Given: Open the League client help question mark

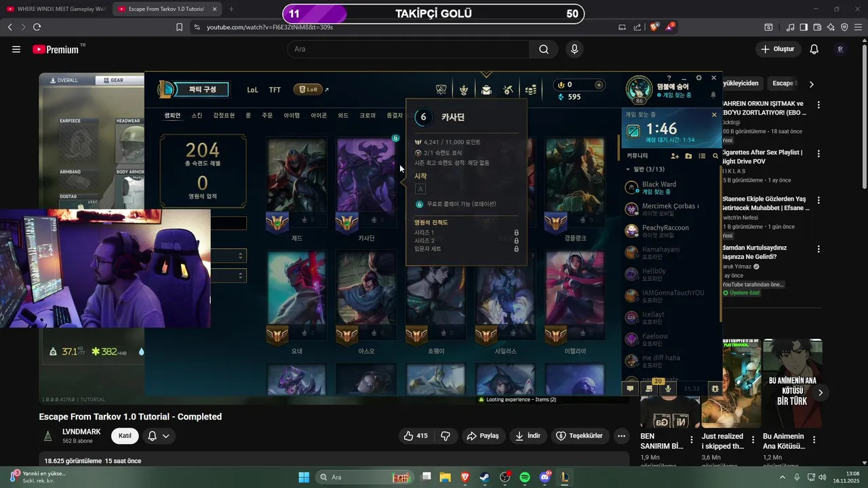Looking at the screenshot, I should click(x=669, y=78).
